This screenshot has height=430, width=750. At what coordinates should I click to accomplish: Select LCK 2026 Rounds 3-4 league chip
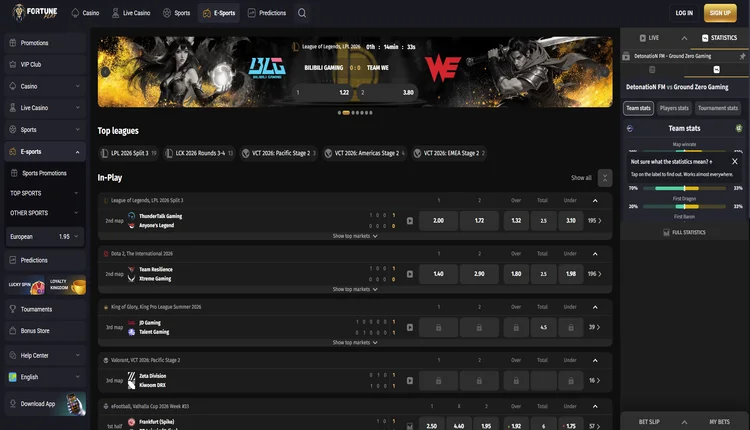199,153
